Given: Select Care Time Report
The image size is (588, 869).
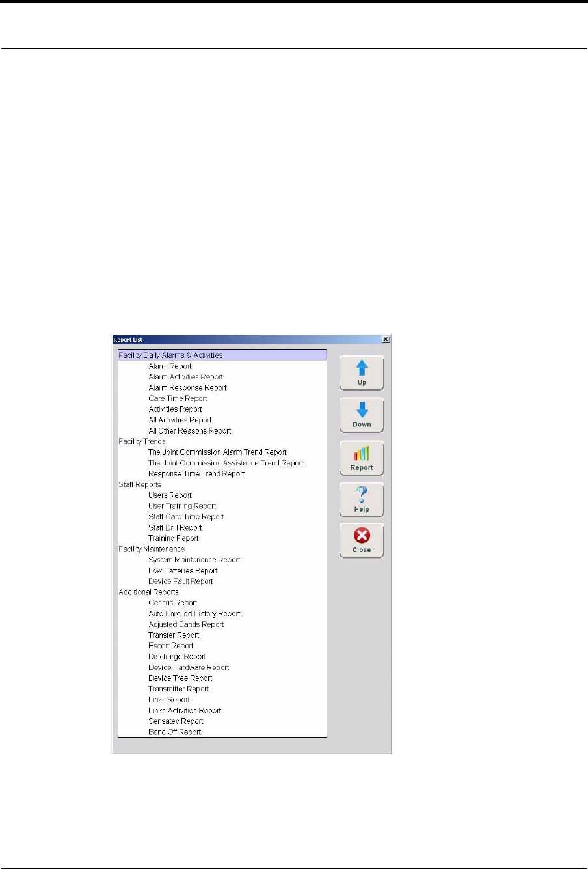Looking at the screenshot, I should (x=178, y=398).
